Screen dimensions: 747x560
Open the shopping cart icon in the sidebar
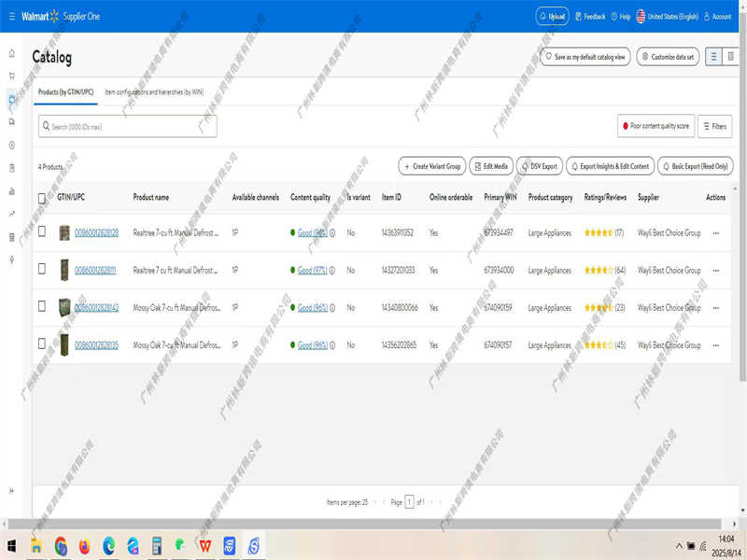[12, 76]
